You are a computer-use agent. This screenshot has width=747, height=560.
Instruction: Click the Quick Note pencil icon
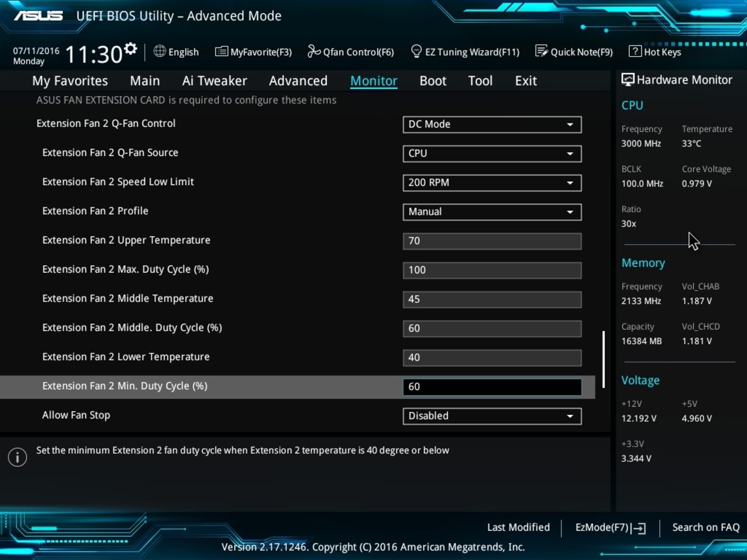pyautogui.click(x=542, y=51)
